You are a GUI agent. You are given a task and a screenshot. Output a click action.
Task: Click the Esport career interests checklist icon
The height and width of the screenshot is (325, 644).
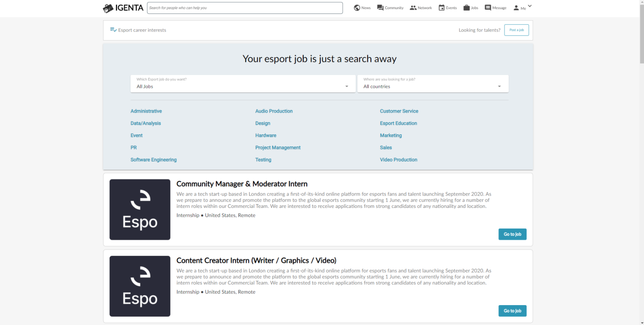click(113, 30)
